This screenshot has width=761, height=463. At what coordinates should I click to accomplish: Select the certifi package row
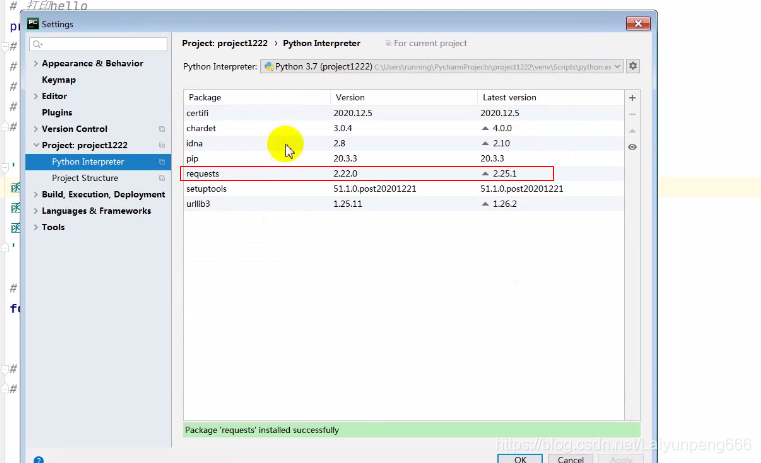pyautogui.click(x=404, y=113)
